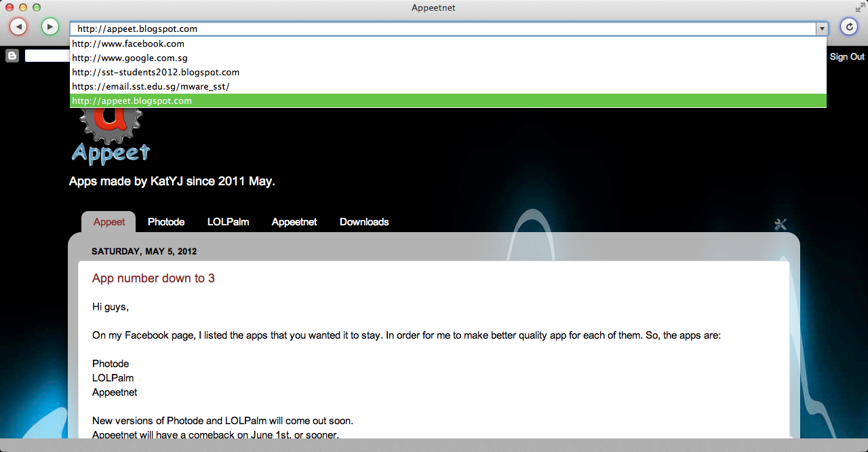The image size is (868, 452).
Task: Pick the highlighted appeet.blogspot.com entry
Action: (x=448, y=100)
